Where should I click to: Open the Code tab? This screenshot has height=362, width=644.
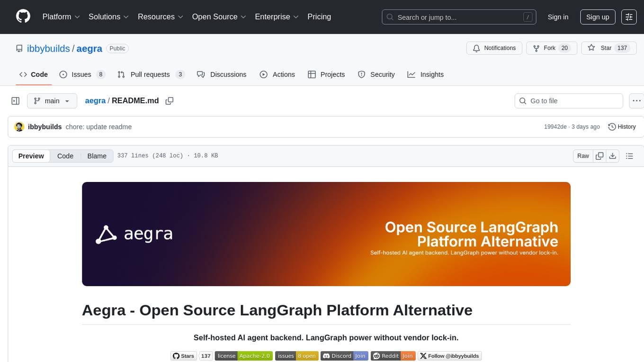point(33,74)
